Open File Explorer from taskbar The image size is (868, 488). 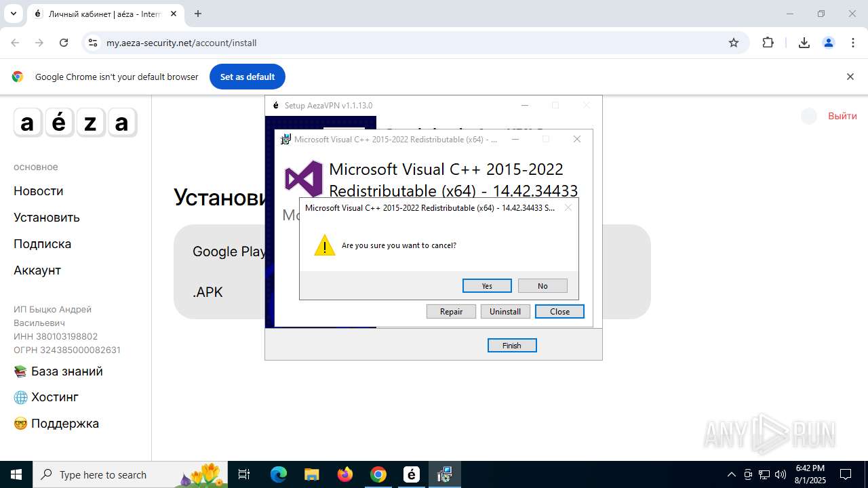(x=311, y=474)
